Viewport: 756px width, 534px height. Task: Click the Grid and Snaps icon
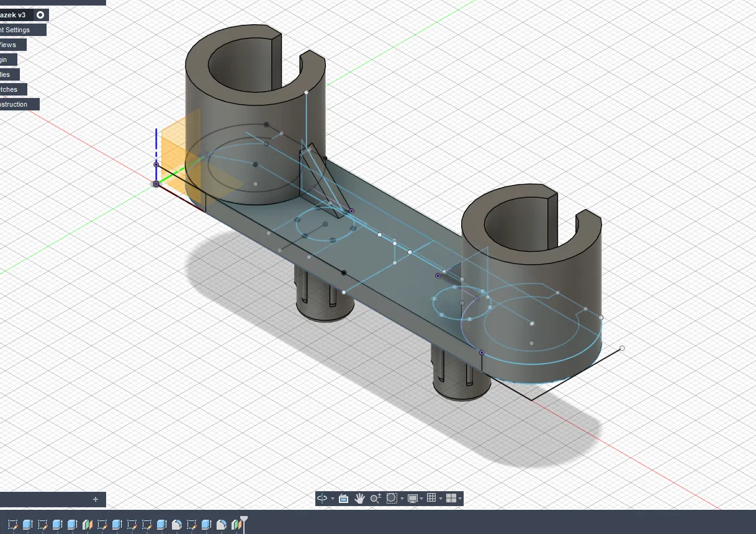coord(431,497)
